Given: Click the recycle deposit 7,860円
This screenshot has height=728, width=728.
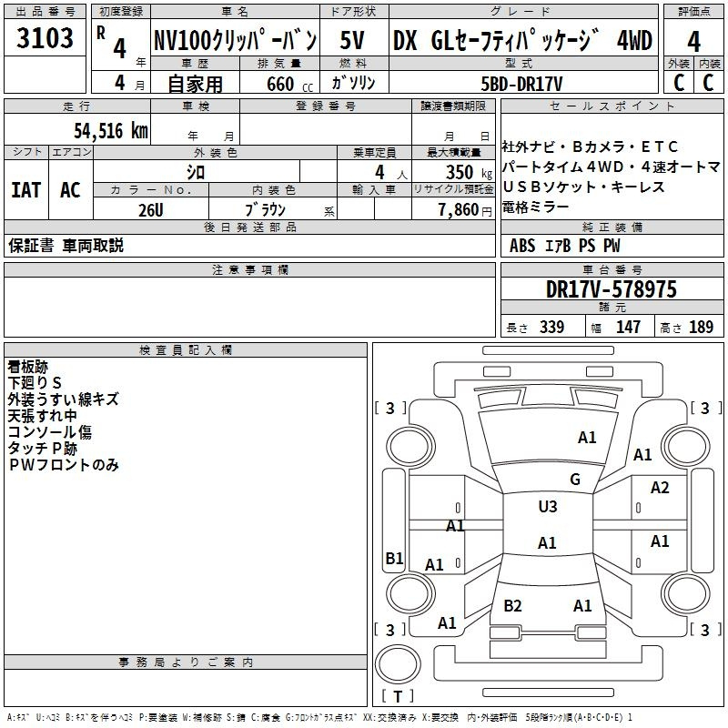Looking at the screenshot, I should coord(465,210).
